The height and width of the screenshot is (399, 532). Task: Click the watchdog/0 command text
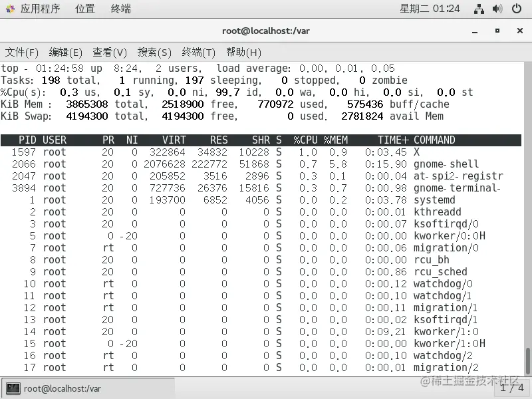[443, 284]
